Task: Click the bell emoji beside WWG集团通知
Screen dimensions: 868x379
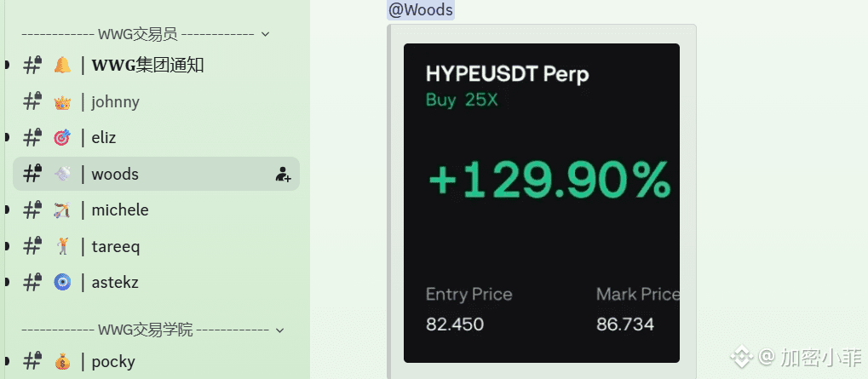Action: point(62,66)
